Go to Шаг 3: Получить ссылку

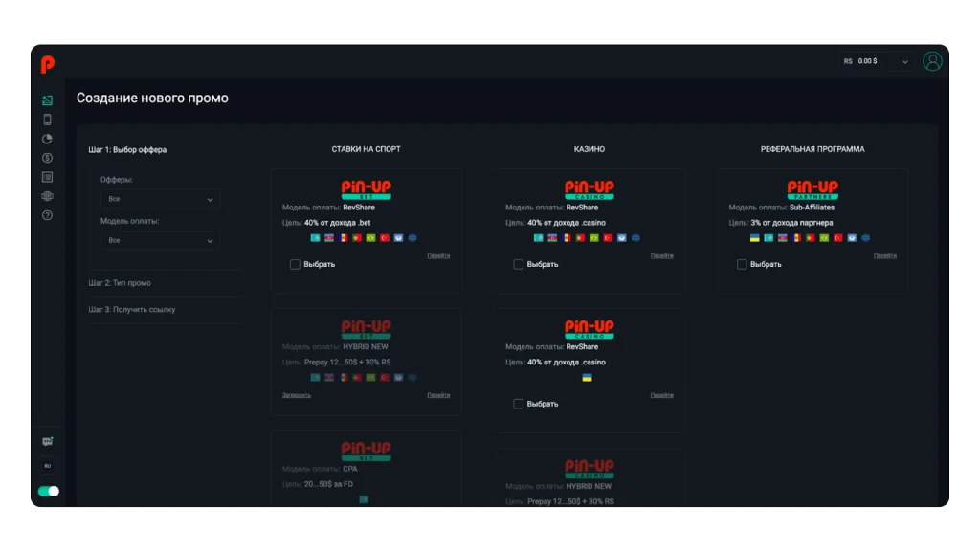click(x=132, y=310)
